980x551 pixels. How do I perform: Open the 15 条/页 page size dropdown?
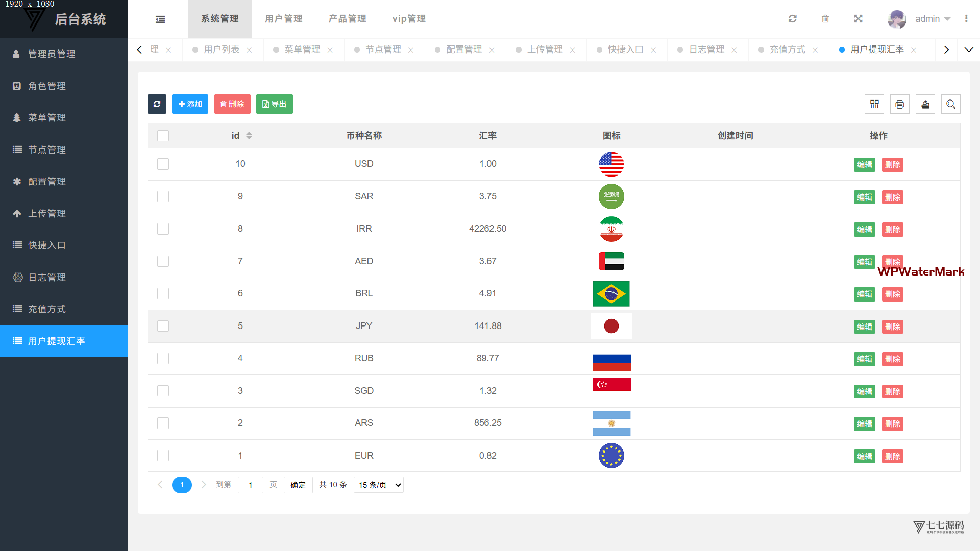[x=378, y=485]
